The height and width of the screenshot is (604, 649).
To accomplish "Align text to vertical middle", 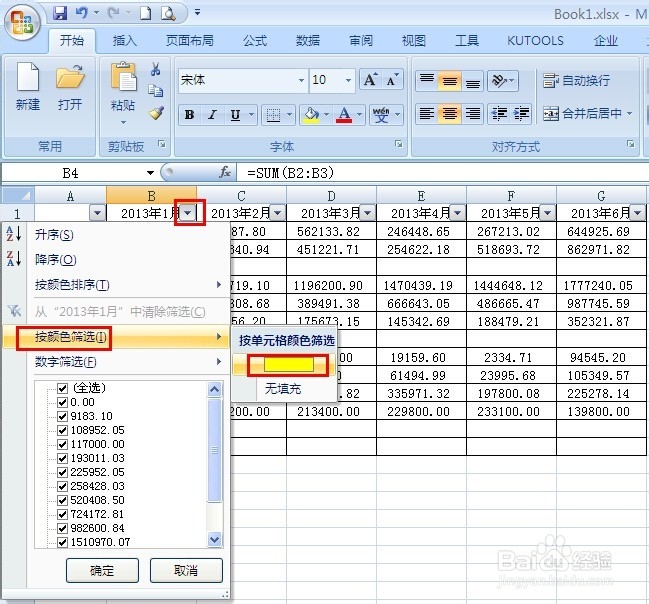I will click(x=449, y=81).
